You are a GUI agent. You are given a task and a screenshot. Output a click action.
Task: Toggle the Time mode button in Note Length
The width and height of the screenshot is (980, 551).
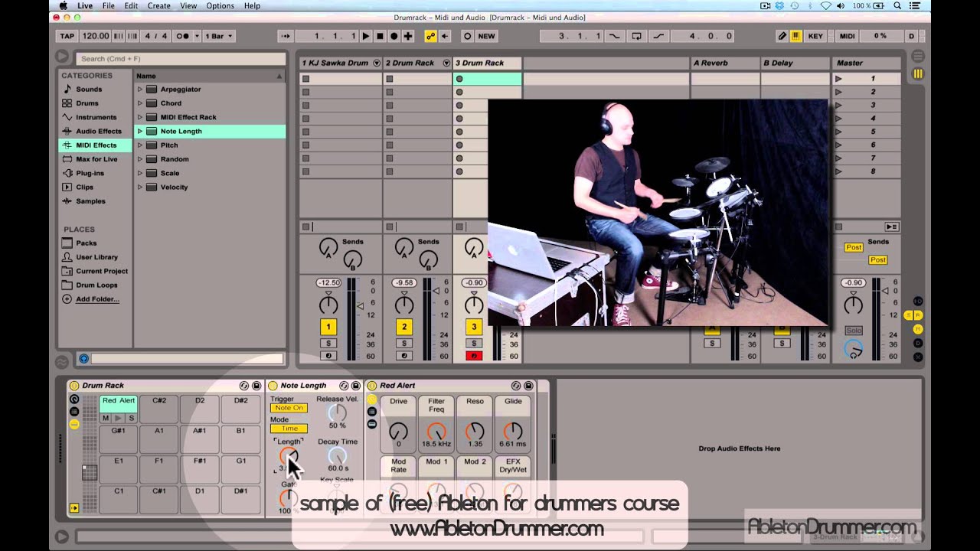coord(289,429)
